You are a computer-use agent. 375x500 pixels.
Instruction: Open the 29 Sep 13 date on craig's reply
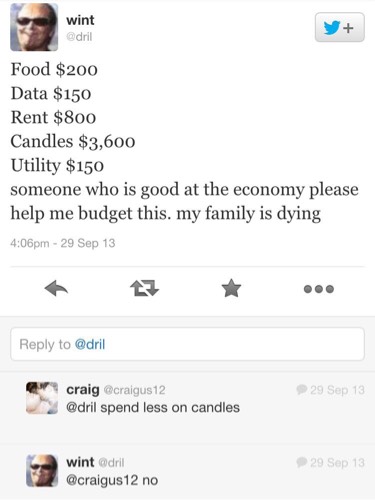click(337, 390)
